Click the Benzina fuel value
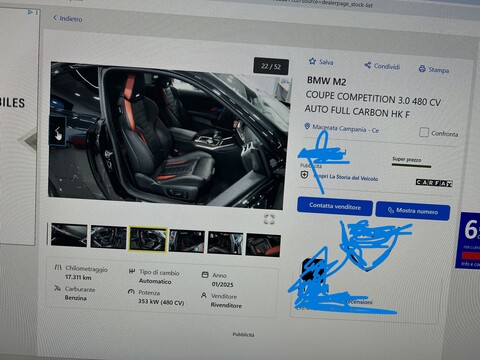The height and width of the screenshot is (360, 480). point(76,297)
